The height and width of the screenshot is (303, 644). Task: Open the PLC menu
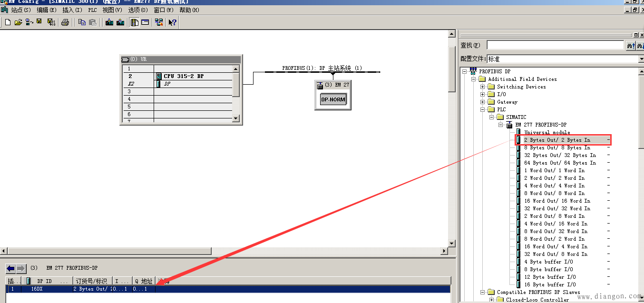(x=92, y=10)
